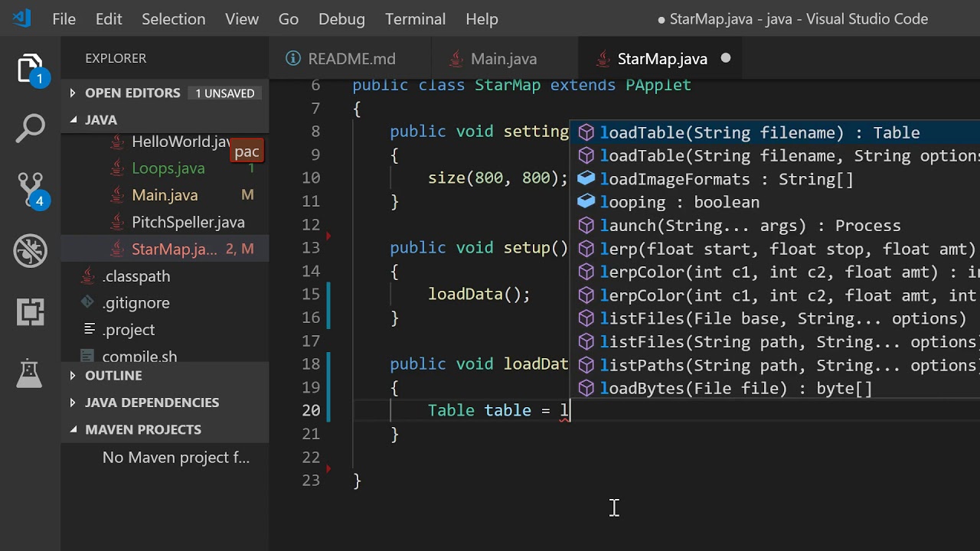
Task: Open HelloWorld.java in the explorer
Action: (181, 142)
